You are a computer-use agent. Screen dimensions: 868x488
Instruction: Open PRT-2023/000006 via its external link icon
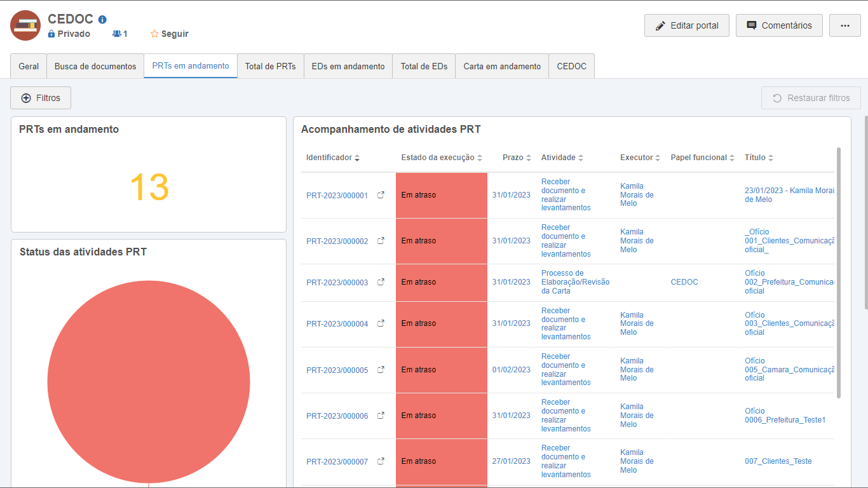[381, 416]
